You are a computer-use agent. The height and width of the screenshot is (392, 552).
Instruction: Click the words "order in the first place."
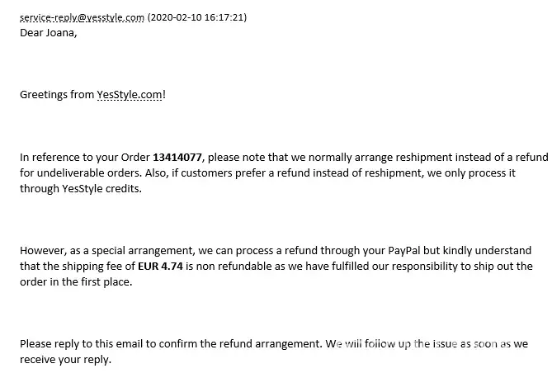pos(75,282)
